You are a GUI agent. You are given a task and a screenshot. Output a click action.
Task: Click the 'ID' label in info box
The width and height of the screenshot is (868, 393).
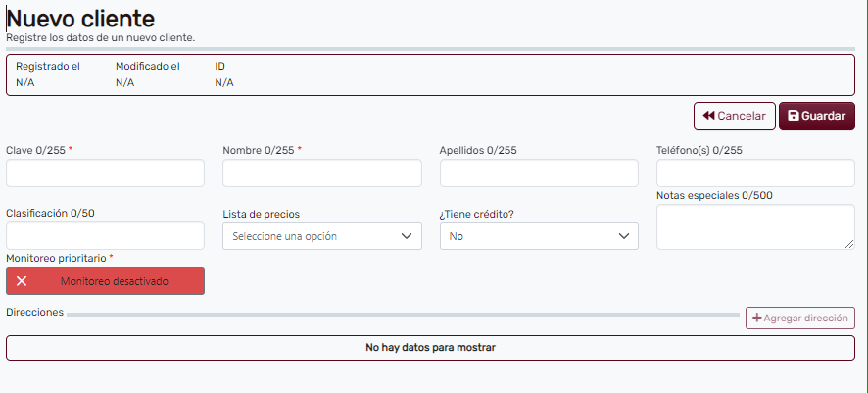point(219,67)
